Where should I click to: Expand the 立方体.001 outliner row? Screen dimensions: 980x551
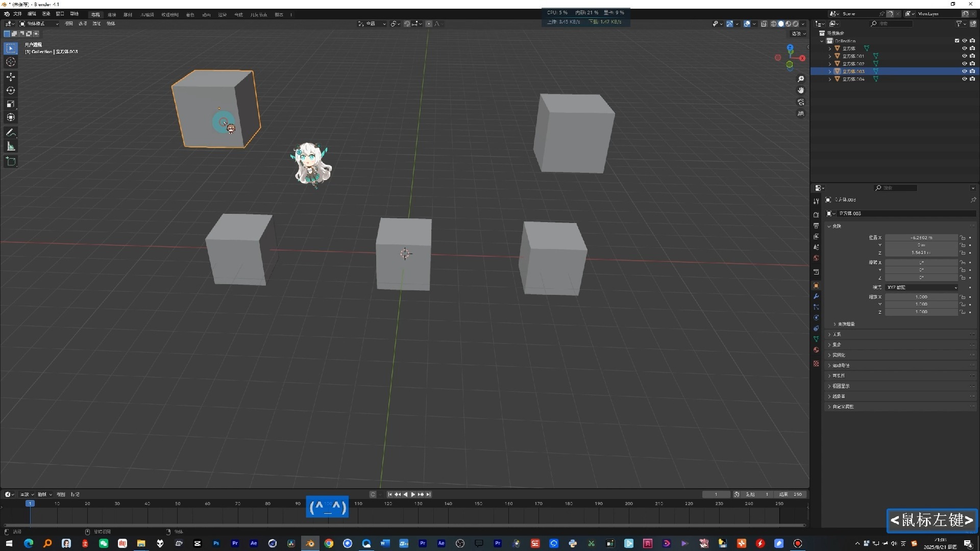830,56
